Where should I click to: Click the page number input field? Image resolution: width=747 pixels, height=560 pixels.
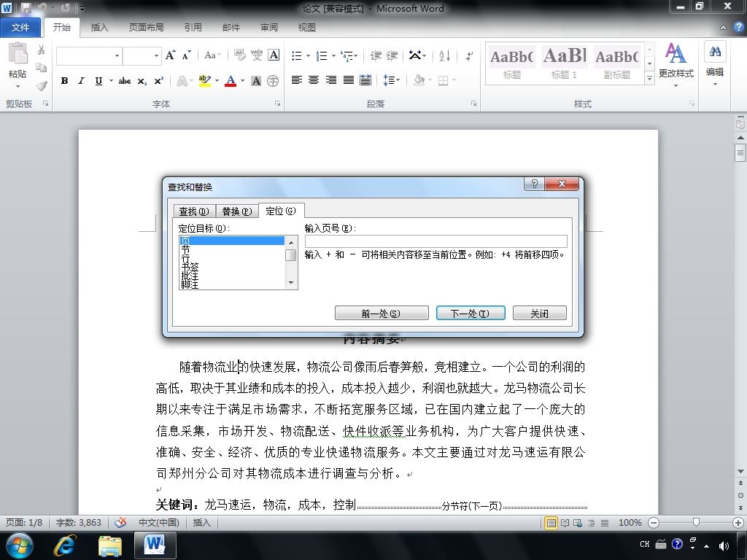click(x=436, y=241)
